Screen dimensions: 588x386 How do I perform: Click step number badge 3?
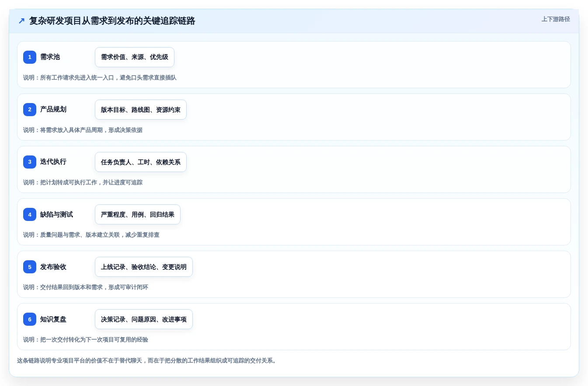click(30, 162)
